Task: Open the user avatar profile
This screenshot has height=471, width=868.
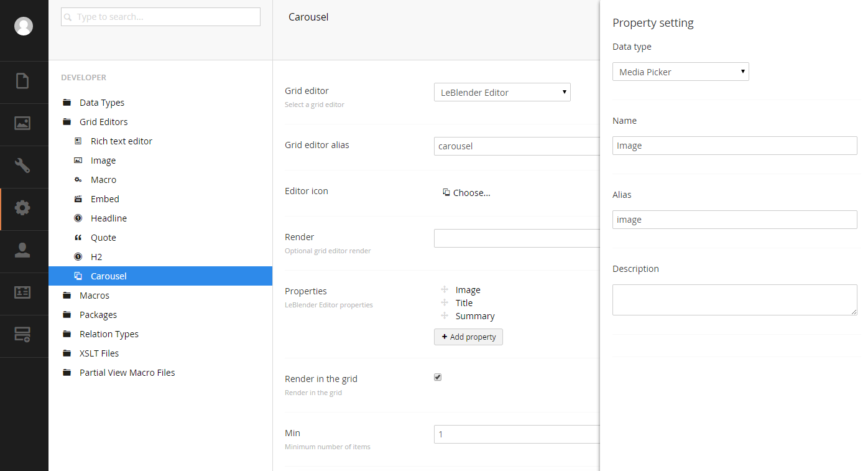Action: [x=24, y=26]
